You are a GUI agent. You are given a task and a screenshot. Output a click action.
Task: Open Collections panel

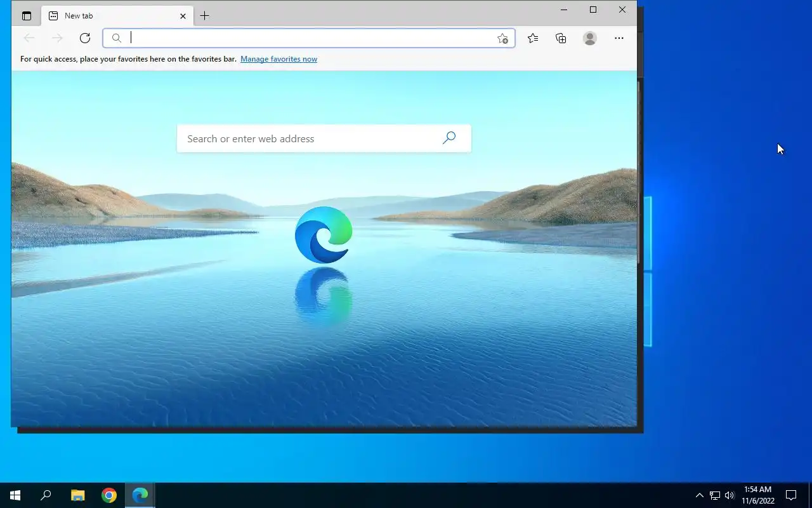(x=561, y=38)
